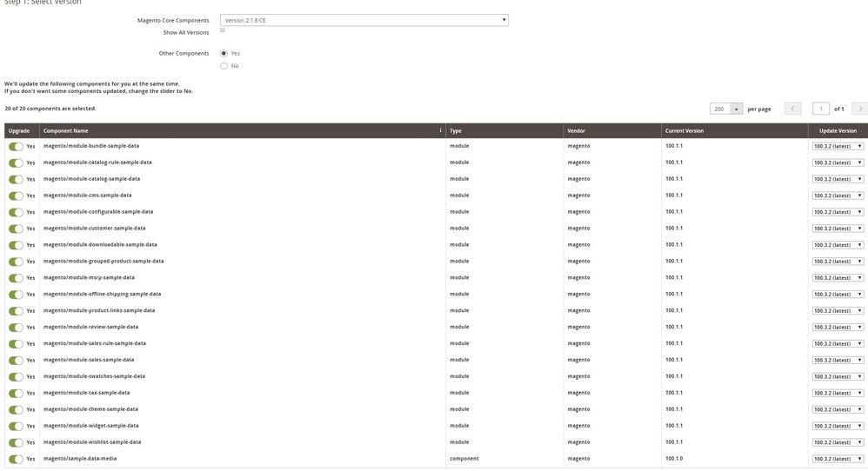Toggle upgrade for module-widget-sample-data
This screenshot has width=868, height=471.
16,426
